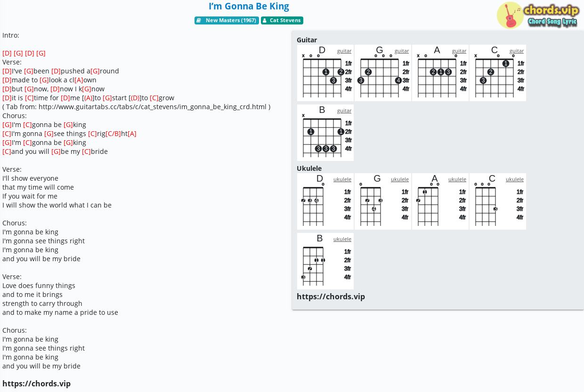Image resolution: width=584 pixels, height=392 pixels.
Task: Click the Guitar section heading
Action: coord(307,40)
